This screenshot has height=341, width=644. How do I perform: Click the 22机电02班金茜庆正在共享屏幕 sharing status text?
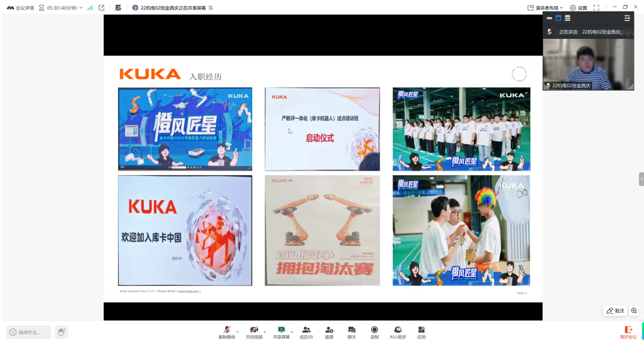pos(173,8)
